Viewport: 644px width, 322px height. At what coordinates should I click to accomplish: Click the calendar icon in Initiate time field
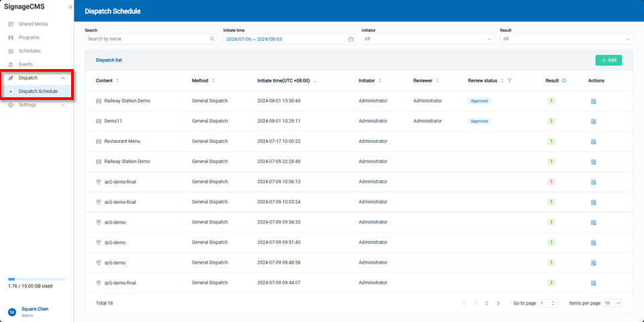click(351, 40)
